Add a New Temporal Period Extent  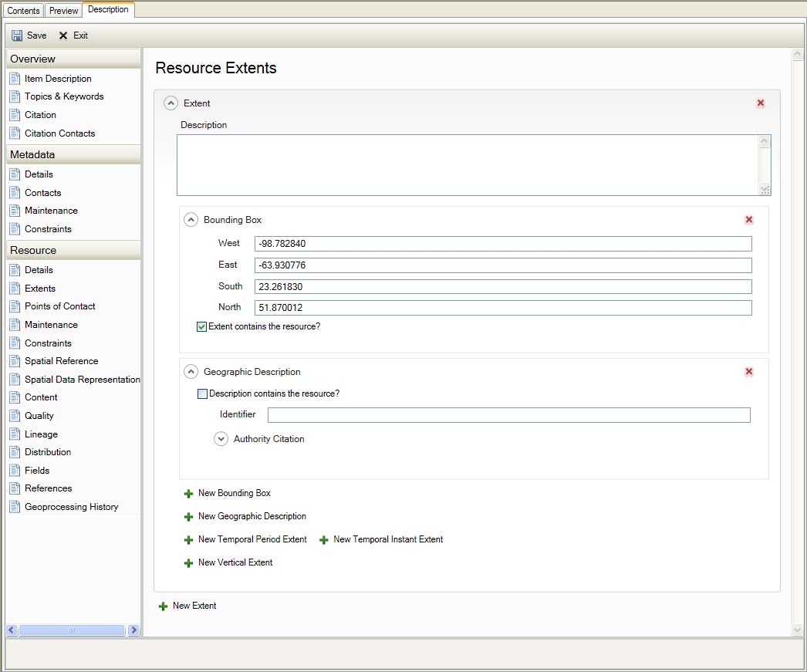click(252, 540)
